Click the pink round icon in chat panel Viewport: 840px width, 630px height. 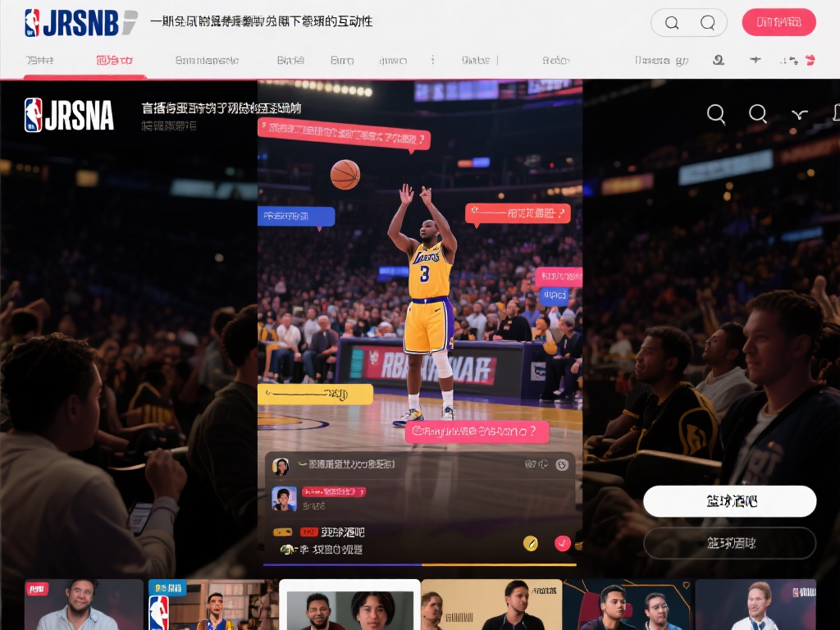[x=562, y=542]
